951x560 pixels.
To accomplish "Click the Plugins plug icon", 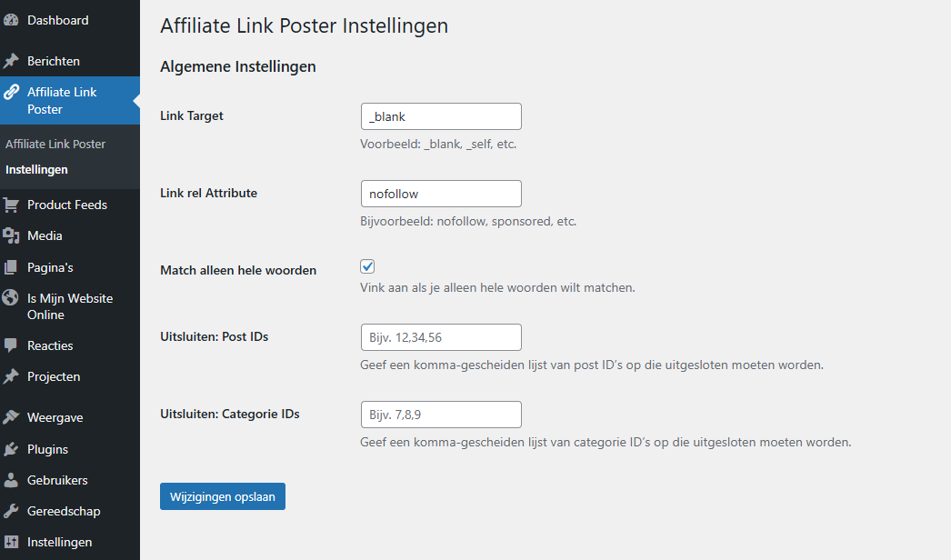I will click(10, 450).
